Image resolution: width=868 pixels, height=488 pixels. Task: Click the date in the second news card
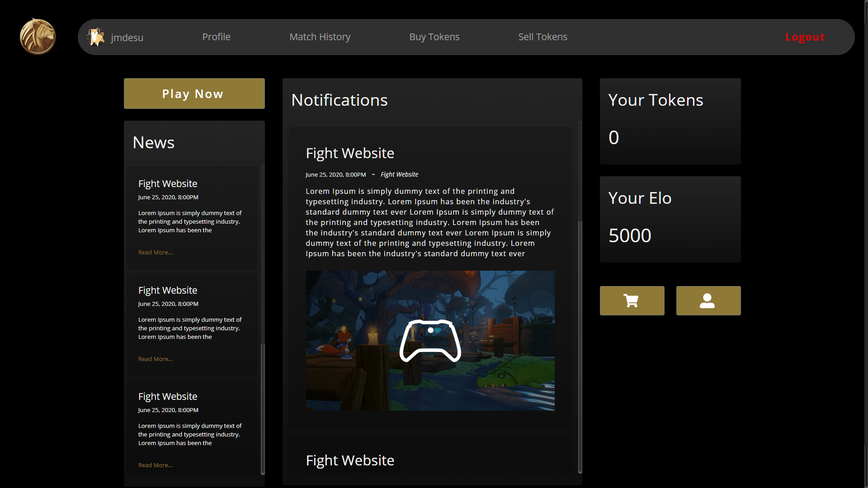(x=168, y=304)
